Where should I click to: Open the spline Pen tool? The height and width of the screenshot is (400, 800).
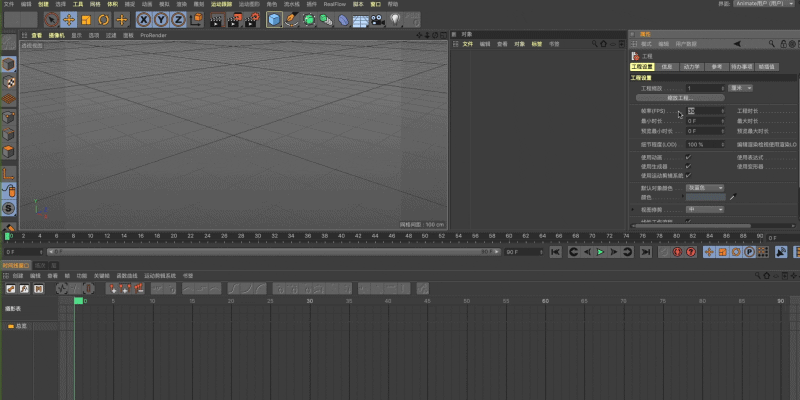tap(292, 20)
